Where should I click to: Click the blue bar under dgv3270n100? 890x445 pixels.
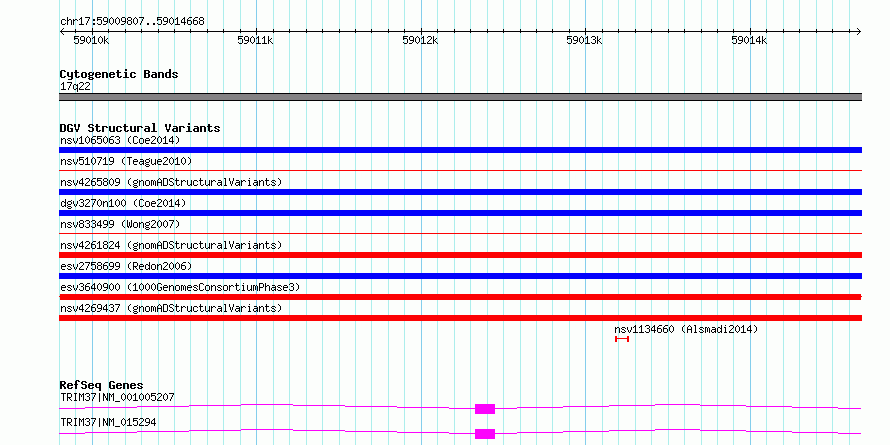click(460, 213)
